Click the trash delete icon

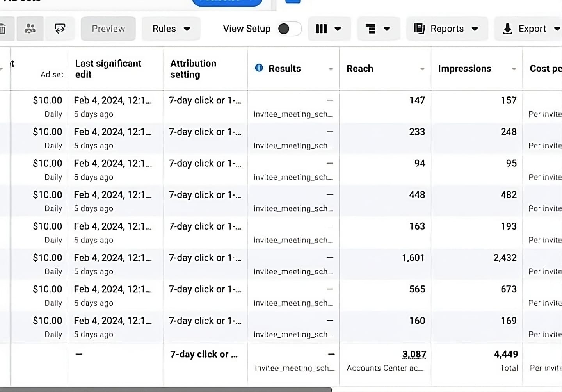(x=3, y=29)
